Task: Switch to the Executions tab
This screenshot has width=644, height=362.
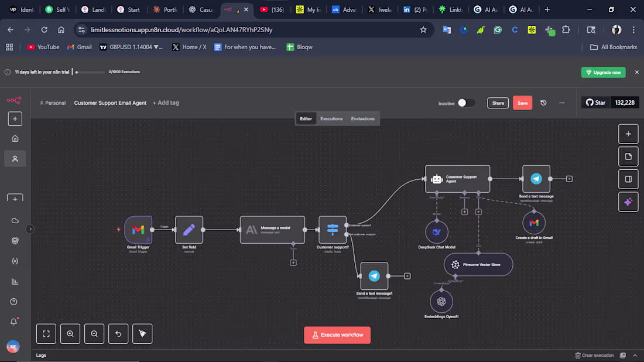Action: [x=331, y=118]
